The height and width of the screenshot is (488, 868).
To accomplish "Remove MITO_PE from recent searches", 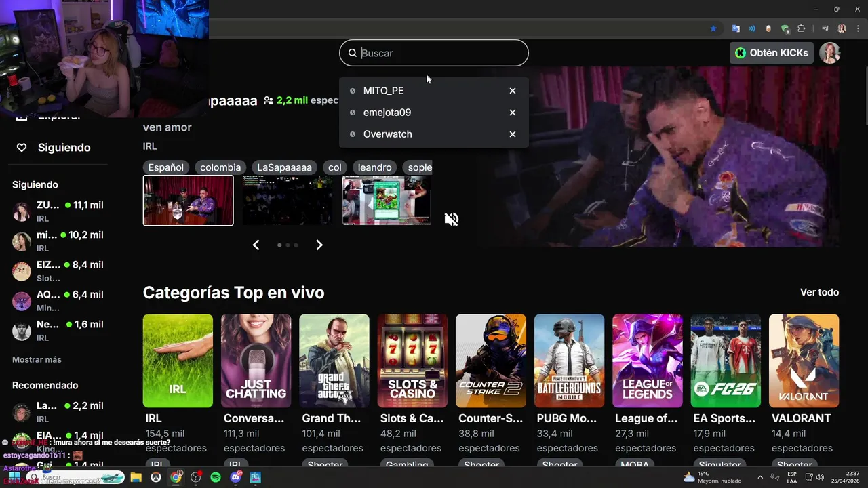I will (x=513, y=91).
